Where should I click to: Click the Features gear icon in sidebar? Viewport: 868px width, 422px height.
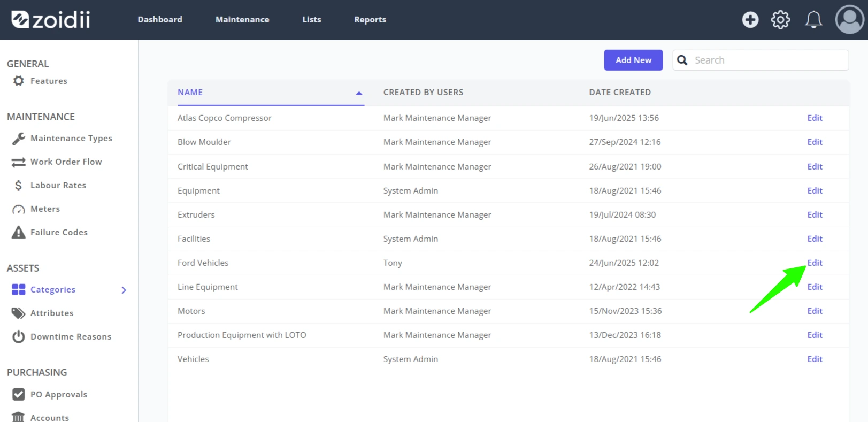19,81
